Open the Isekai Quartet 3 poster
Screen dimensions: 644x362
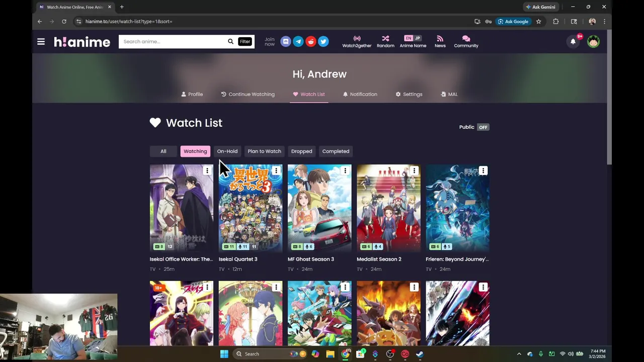[251, 208]
